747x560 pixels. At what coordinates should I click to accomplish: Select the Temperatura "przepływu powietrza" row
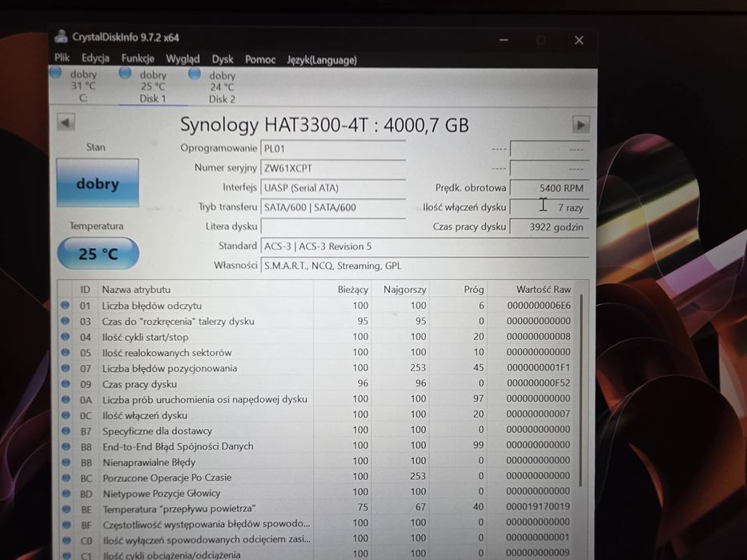tap(317, 508)
